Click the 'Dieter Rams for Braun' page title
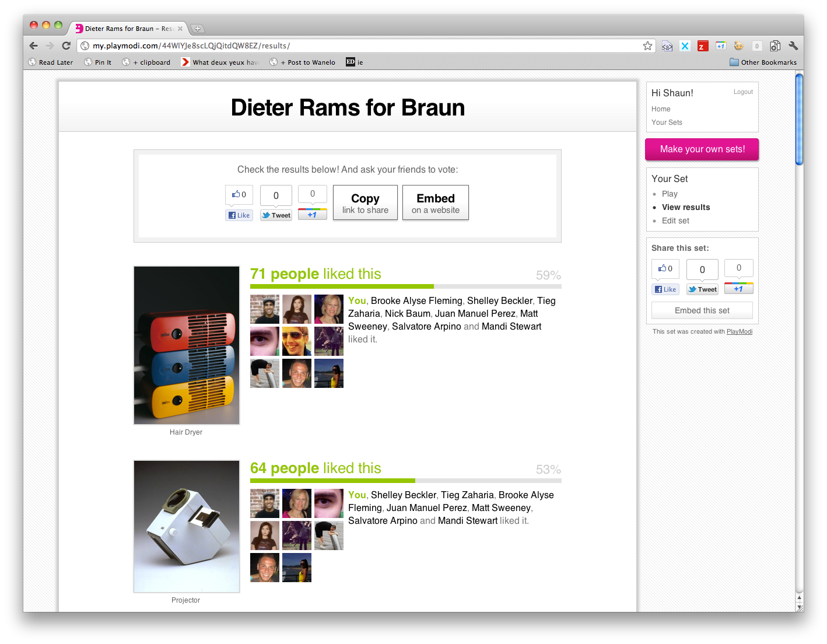Screen dimensions: 827x644 (348, 108)
